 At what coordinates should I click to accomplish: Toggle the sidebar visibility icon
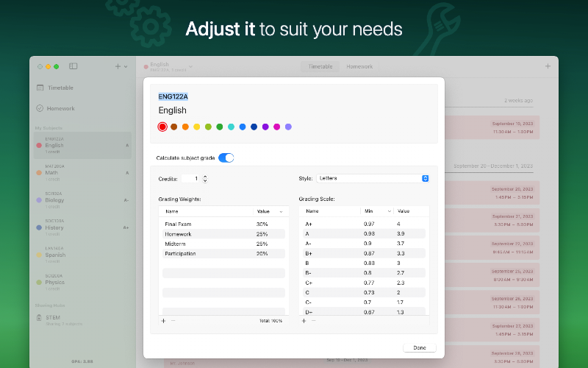click(x=73, y=66)
